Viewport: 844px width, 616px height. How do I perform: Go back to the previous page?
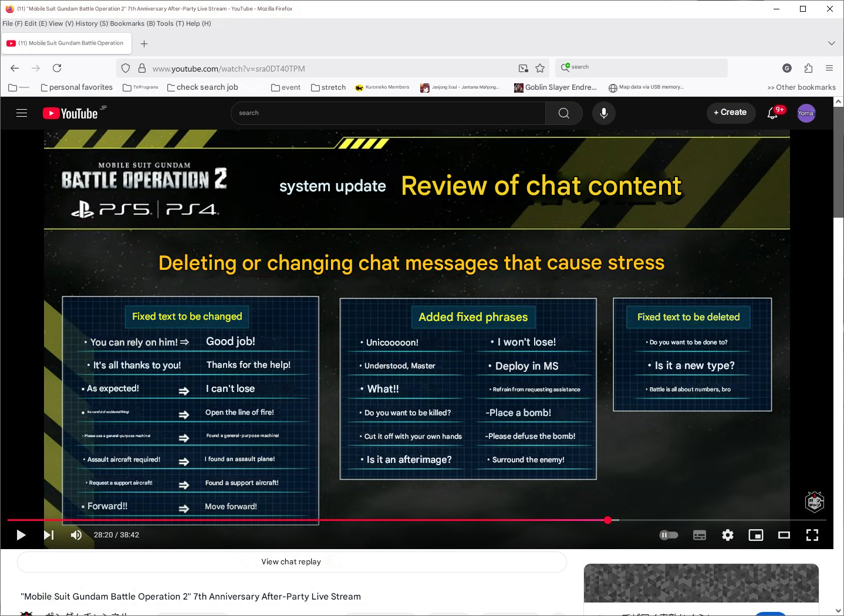coord(15,68)
